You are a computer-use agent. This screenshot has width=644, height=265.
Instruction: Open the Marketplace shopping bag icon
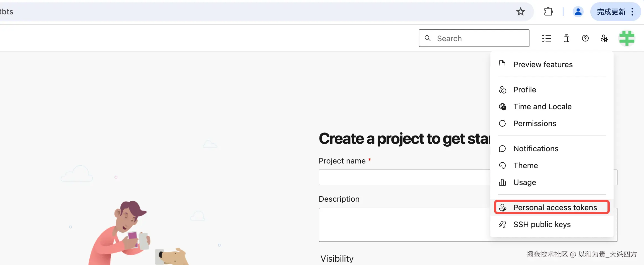(566, 38)
